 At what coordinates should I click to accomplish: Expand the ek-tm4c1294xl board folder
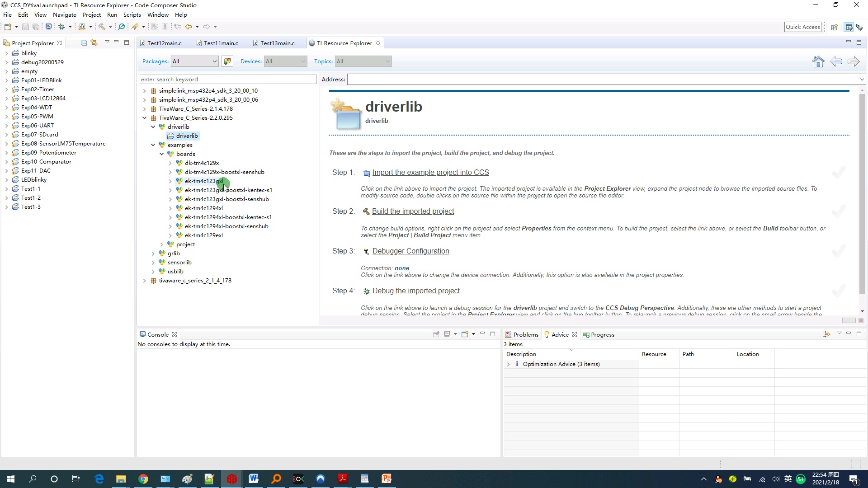[x=170, y=208]
